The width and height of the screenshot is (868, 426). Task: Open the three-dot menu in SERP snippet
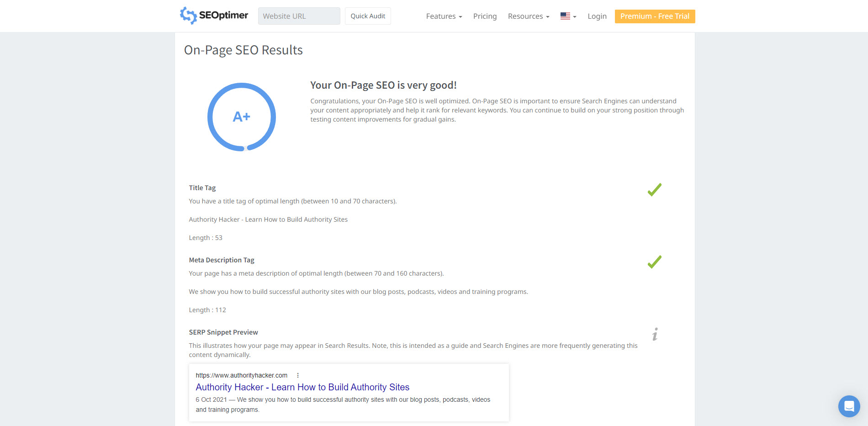[x=298, y=375]
